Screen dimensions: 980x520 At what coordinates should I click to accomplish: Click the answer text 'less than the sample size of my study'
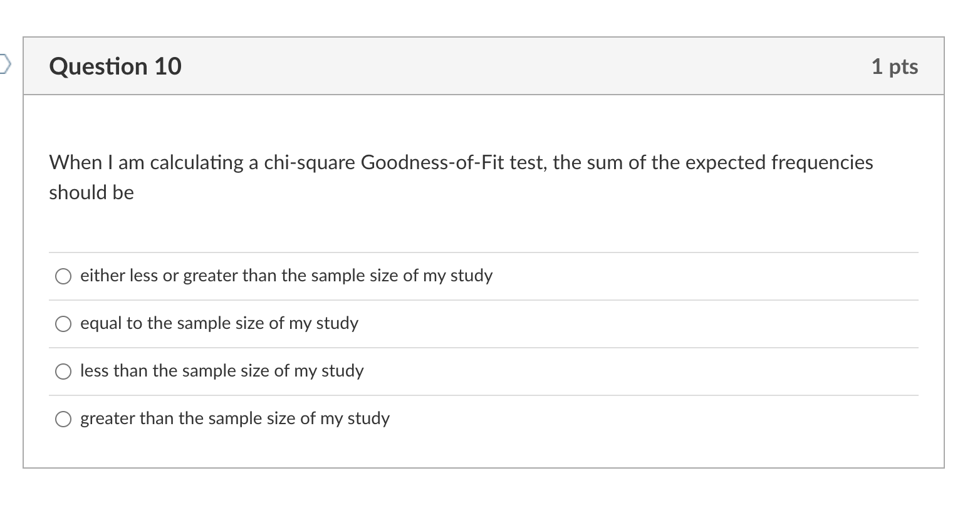221,371
